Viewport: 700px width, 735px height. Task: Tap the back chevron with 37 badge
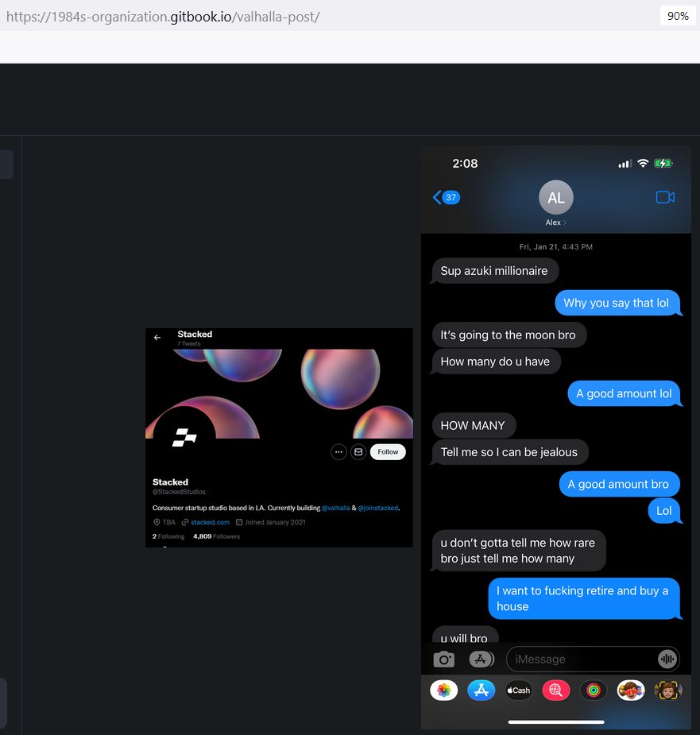pyautogui.click(x=447, y=197)
